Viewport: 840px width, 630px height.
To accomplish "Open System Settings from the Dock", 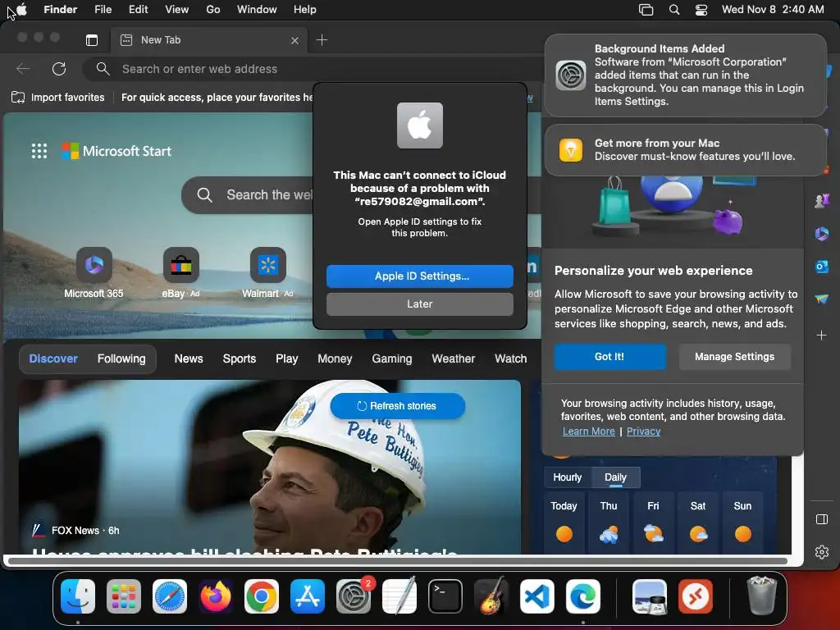I will (354, 596).
